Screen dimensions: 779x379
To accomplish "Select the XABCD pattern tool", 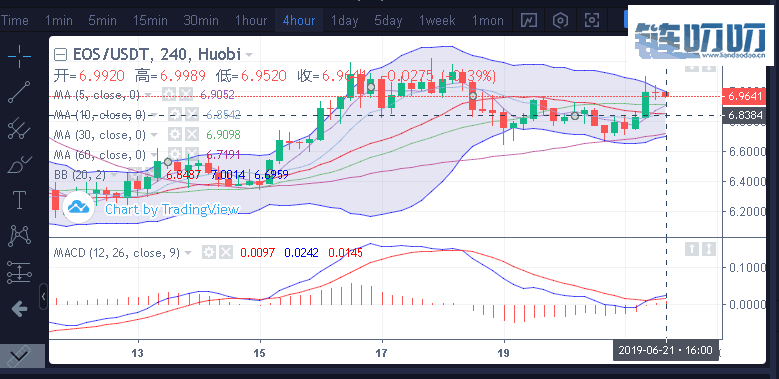I will click(x=20, y=236).
